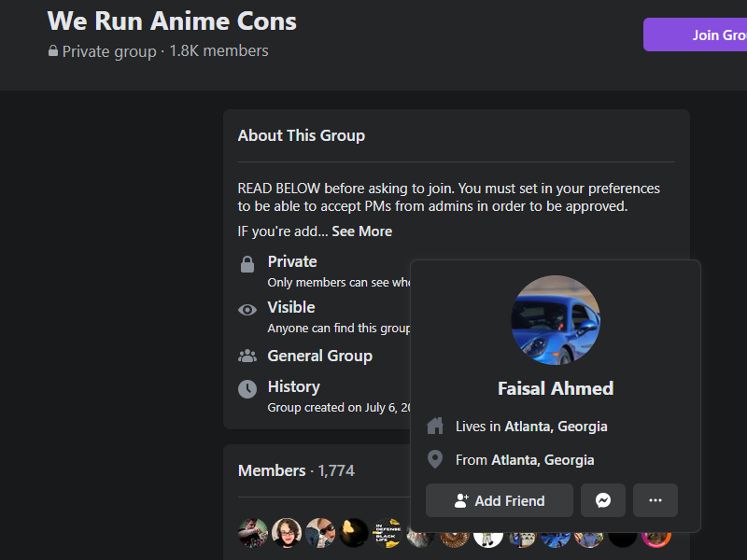Screen dimensions: 747x560
Task: Open the dark fourth member avatar
Action: (x=354, y=533)
